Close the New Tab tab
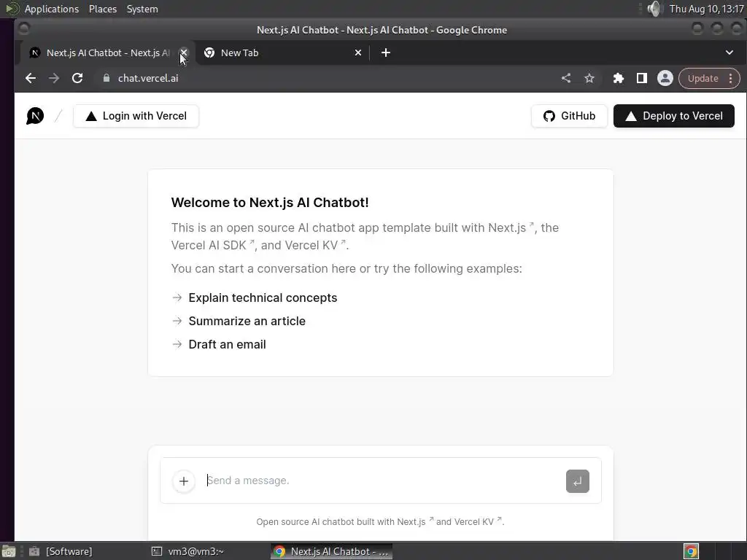The image size is (747, 560). click(x=358, y=52)
